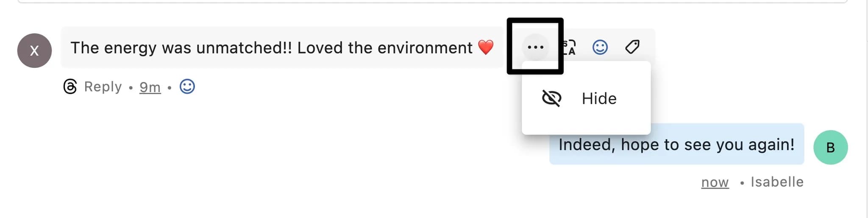Click the translate message icon
Screen dimensions: 868x218
[x=569, y=47]
